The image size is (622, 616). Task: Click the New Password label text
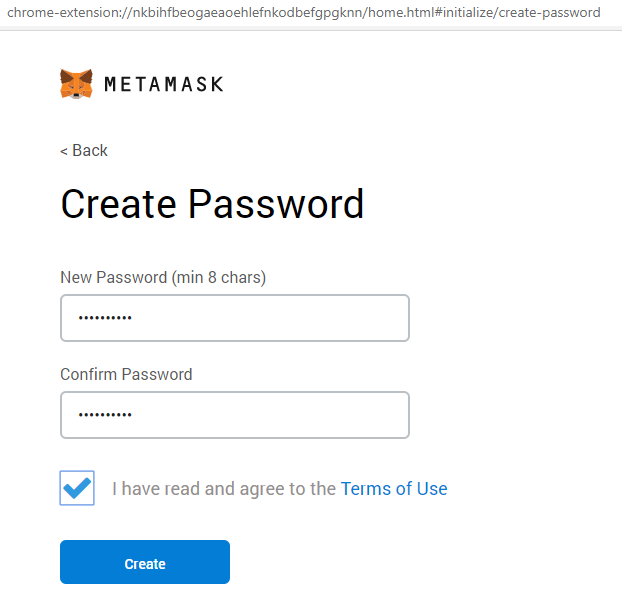coord(112,277)
